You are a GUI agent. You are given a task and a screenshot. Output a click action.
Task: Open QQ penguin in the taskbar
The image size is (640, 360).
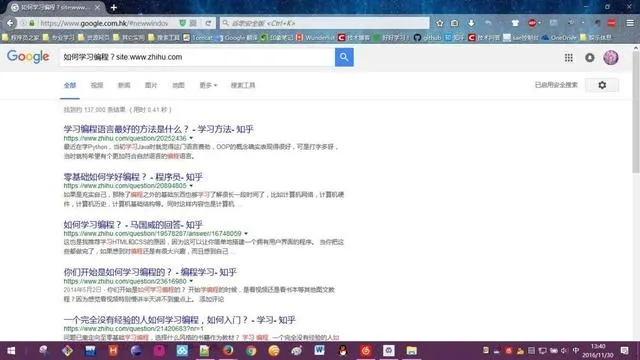(342, 351)
